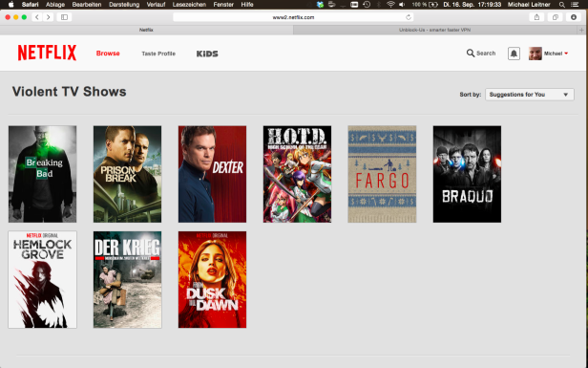The width and height of the screenshot is (588, 368).
Task: Open the Taste Profile link
Action: [158, 54]
